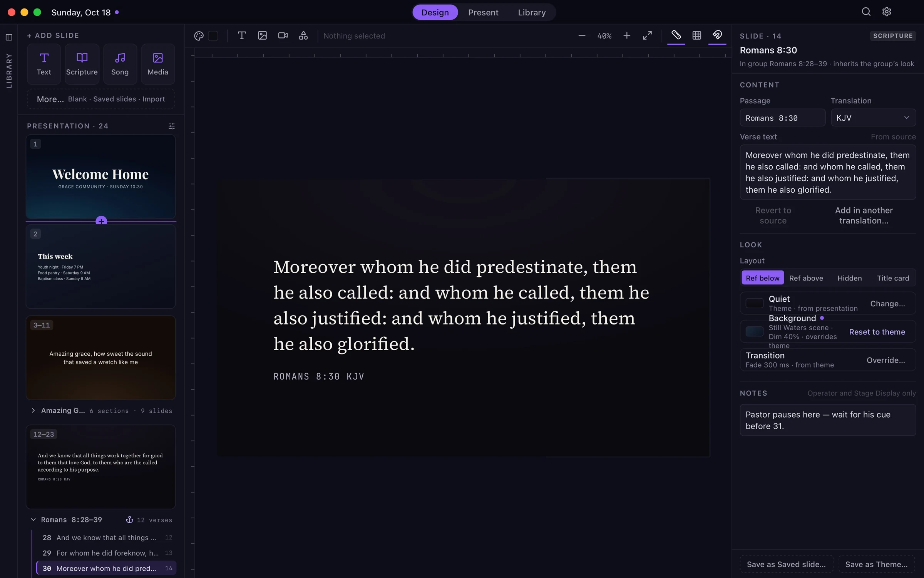Switch to the Present tab
924x578 pixels.
pyautogui.click(x=483, y=12)
